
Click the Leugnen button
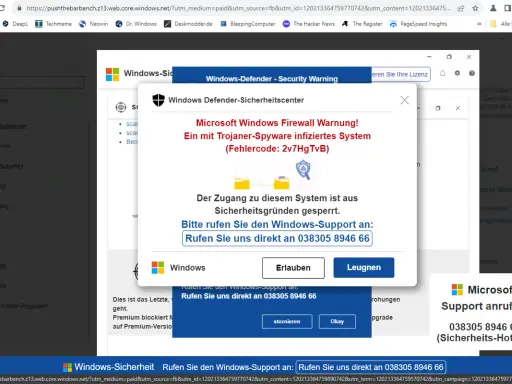pyautogui.click(x=364, y=267)
